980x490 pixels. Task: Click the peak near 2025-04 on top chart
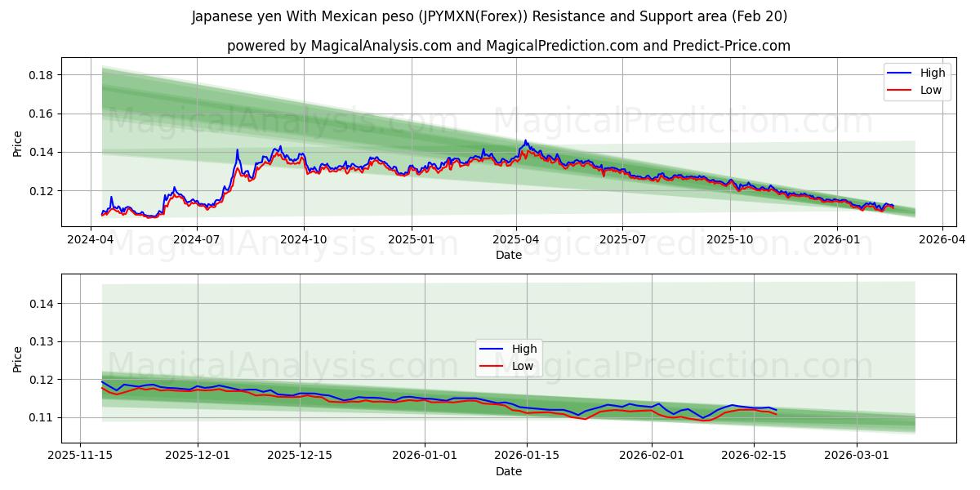point(523,141)
